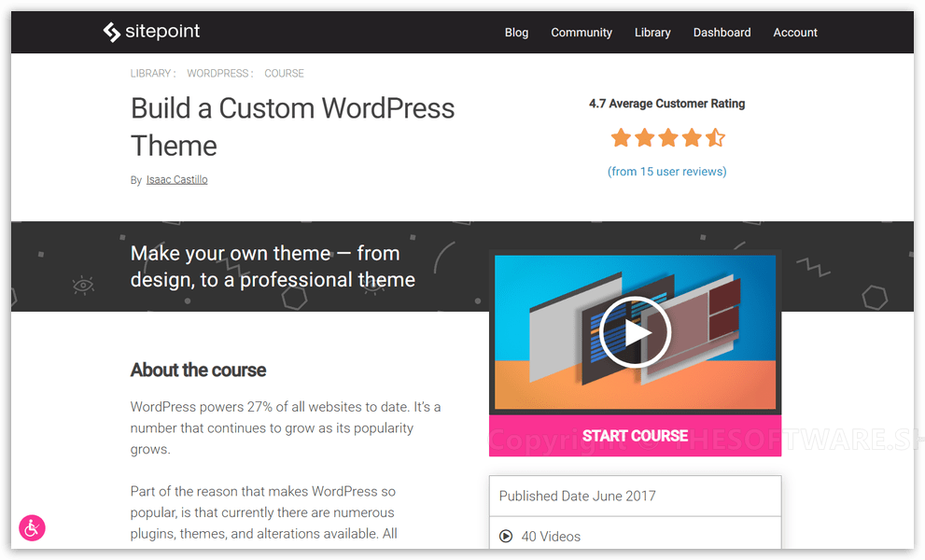Select the 'Build a Custom WordPress Theme' title
Screen dimensions: 925x560
[x=292, y=127]
